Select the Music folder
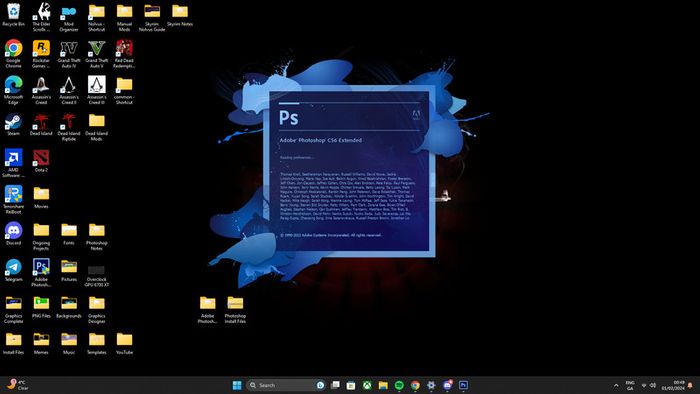The image size is (700, 394). (x=69, y=344)
